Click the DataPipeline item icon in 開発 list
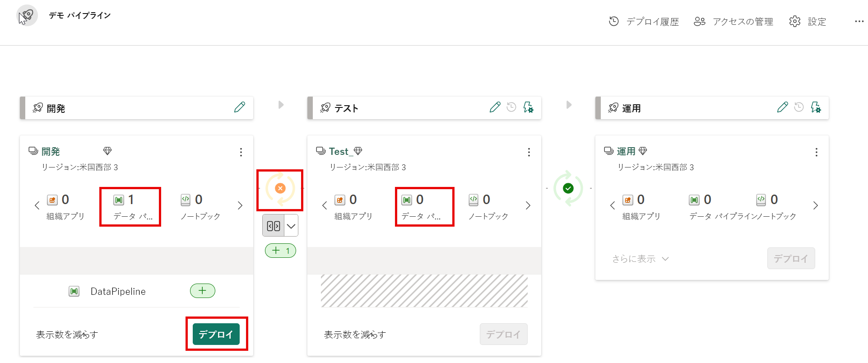This screenshot has width=868, height=363. (x=74, y=291)
